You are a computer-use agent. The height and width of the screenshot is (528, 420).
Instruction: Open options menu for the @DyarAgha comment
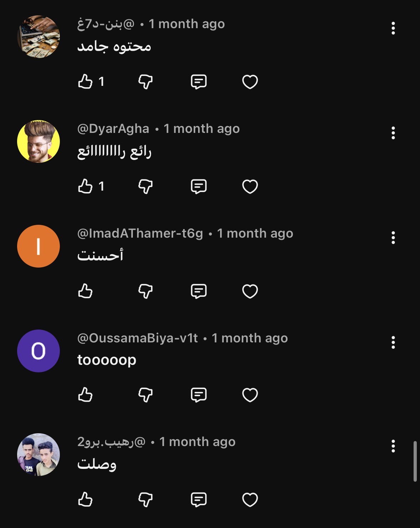tap(393, 133)
